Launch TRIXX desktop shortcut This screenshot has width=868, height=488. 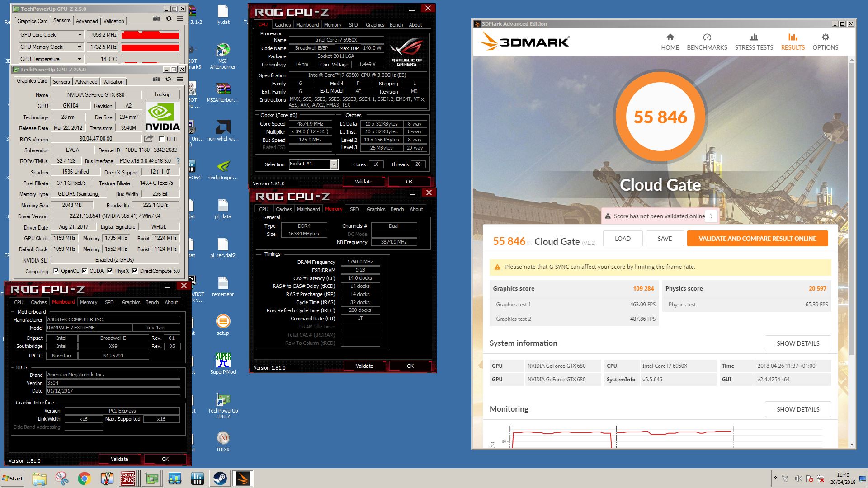coord(223,441)
